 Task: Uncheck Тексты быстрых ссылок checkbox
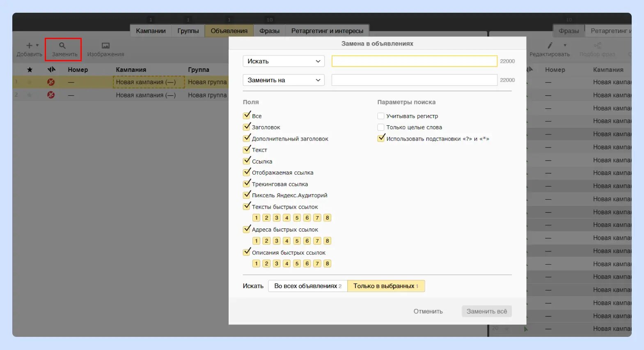pos(247,206)
